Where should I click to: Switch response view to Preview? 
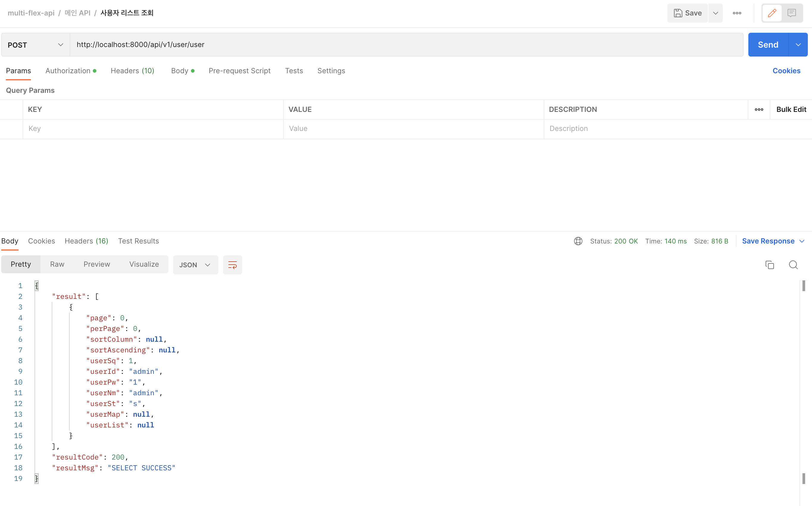pos(97,264)
